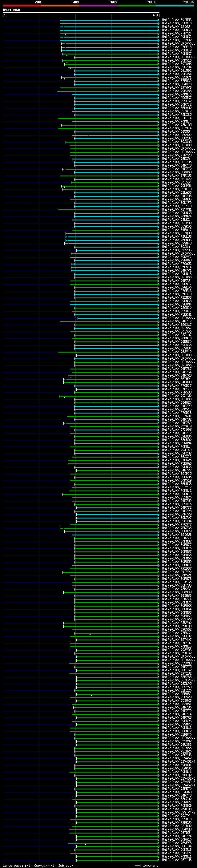Click the UniRef100_A5BHI9 entry
The height and width of the screenshot is (868, 197).
point(176,50)
